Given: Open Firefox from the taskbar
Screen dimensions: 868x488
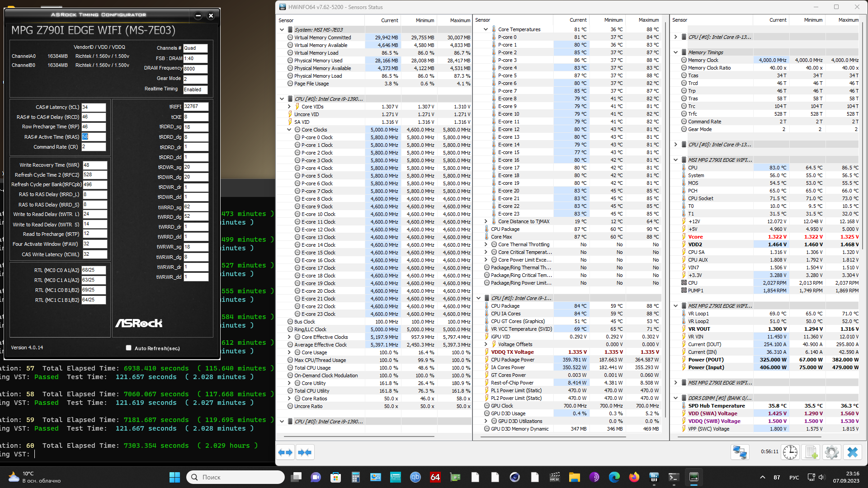Looking at the screenshot, I should pyautogui.click(x=634, y=477).
